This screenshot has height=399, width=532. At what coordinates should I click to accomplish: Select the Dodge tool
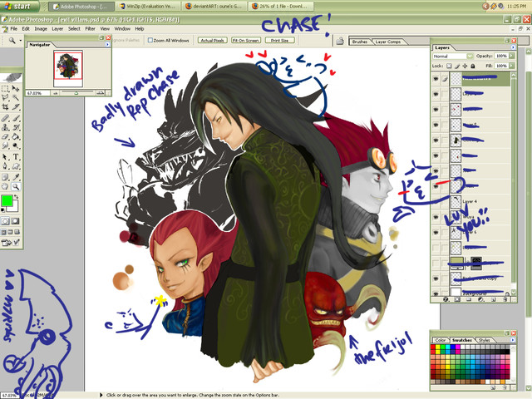click(x=16, y=146)
